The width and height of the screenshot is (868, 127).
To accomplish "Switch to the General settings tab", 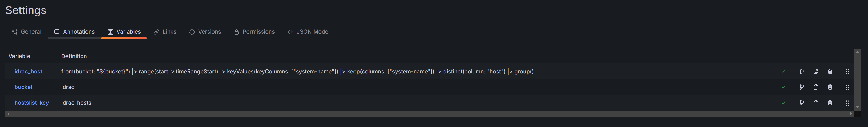I will (26, 32).
